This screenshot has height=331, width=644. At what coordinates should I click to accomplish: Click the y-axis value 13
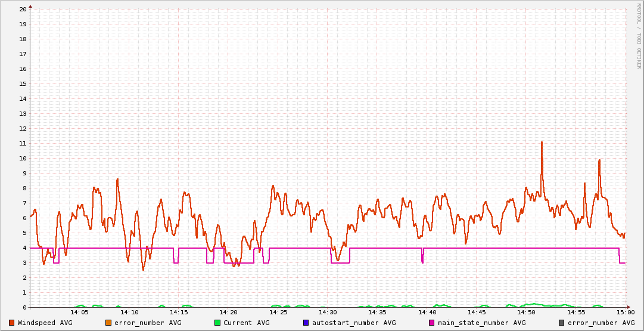23,113
